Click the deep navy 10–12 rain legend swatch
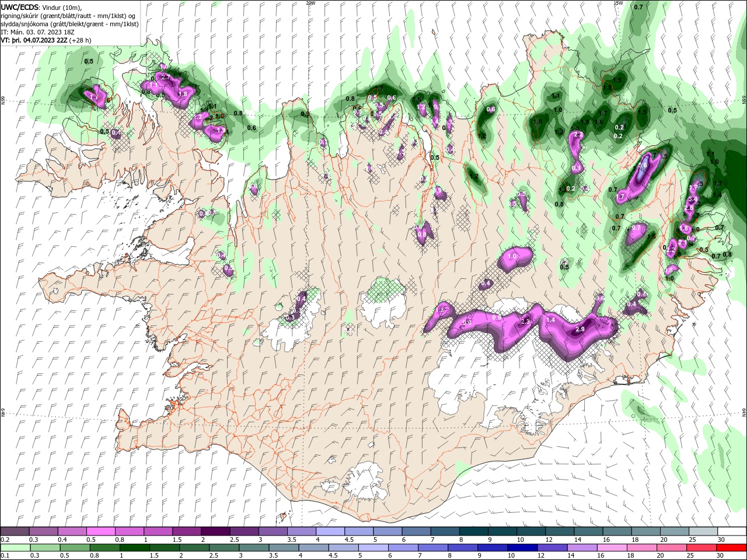This screenshot has height=560, width=747. pos(522,548)
